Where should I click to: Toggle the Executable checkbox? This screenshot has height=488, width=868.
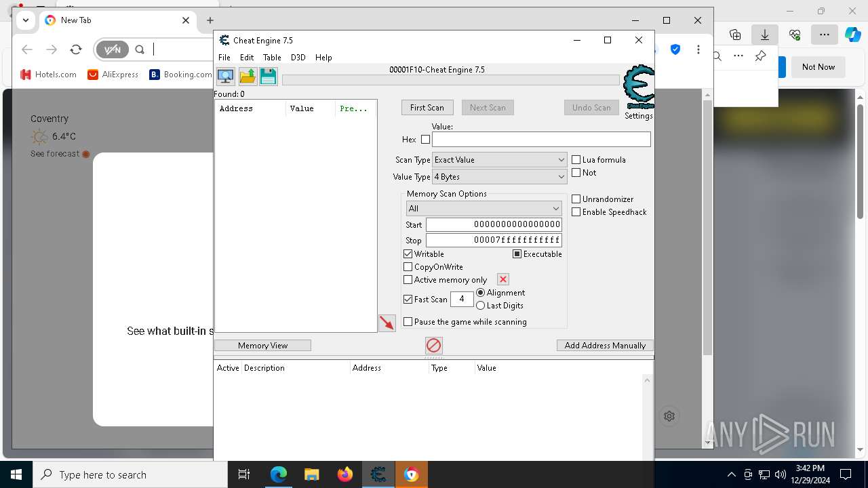click(517, 254)
